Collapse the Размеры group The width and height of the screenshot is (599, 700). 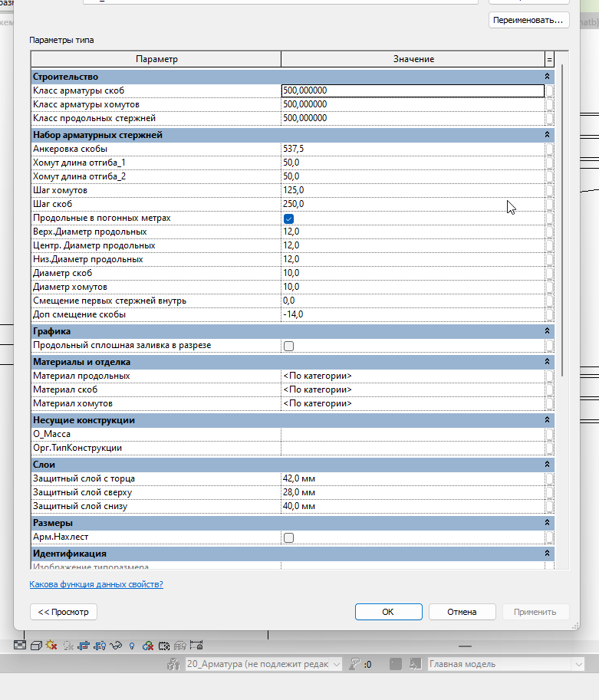547,522
